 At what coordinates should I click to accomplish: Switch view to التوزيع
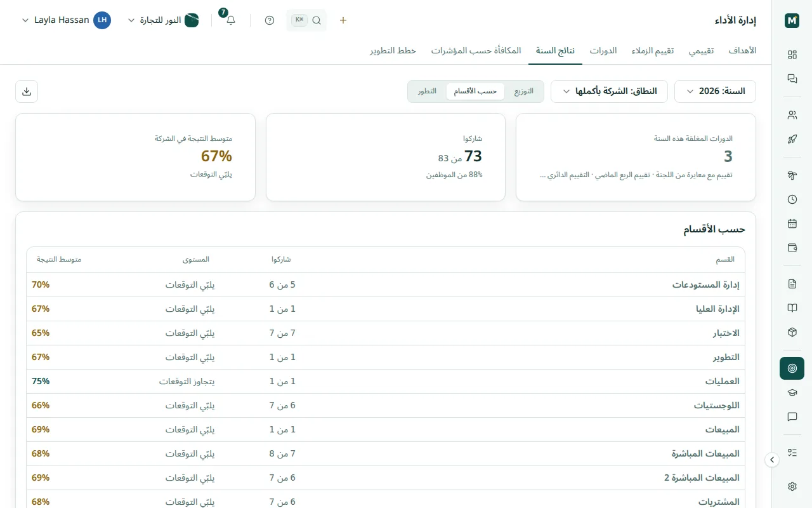click(x=524, y=91)
